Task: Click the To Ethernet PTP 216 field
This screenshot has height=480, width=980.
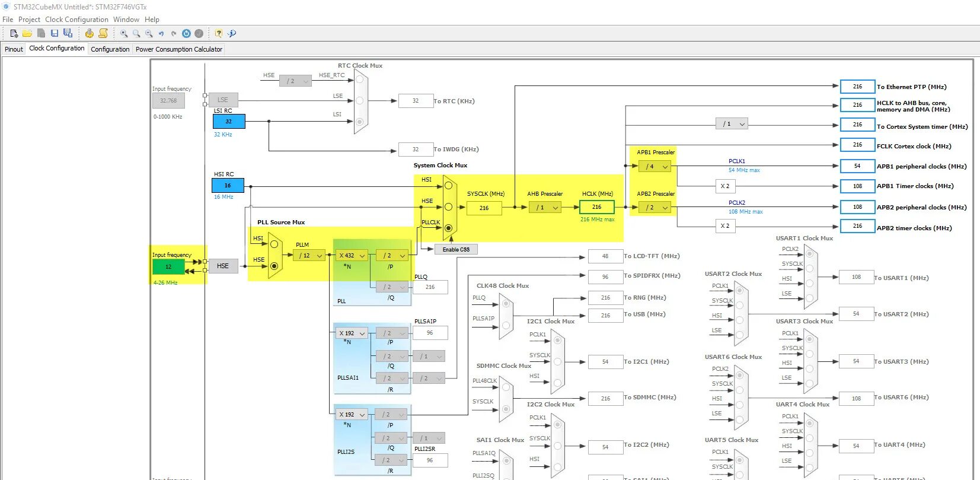Action: pos(857,87)
